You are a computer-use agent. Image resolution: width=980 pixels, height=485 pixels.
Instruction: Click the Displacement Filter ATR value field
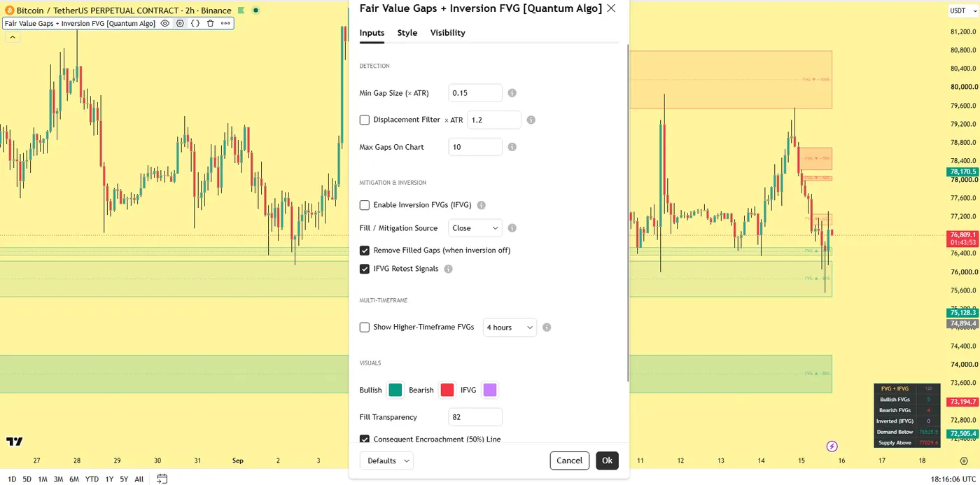point(494,120)
